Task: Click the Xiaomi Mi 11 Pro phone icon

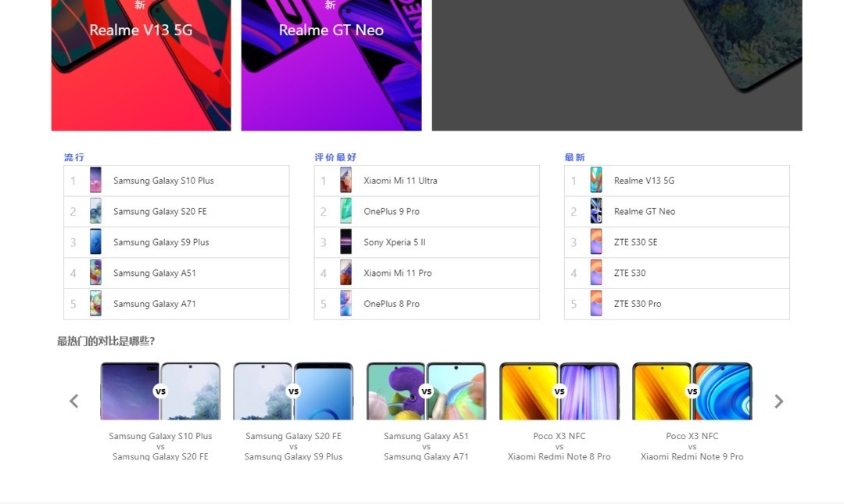Action: pyautogui.click(x=346, y=273)
